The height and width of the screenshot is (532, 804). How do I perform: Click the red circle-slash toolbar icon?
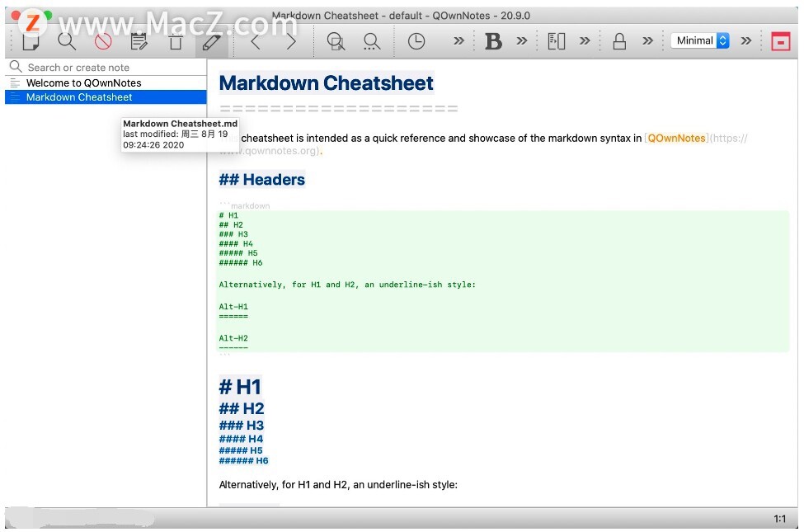coord(103,41)
